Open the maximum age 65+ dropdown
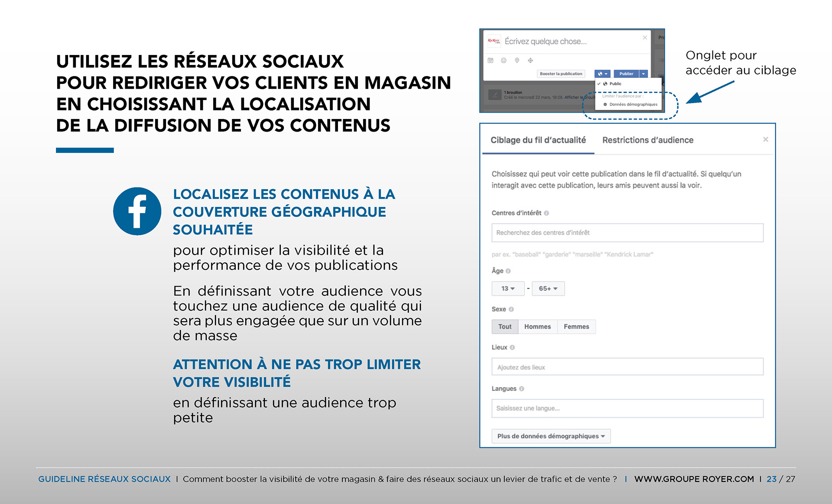 548,288
